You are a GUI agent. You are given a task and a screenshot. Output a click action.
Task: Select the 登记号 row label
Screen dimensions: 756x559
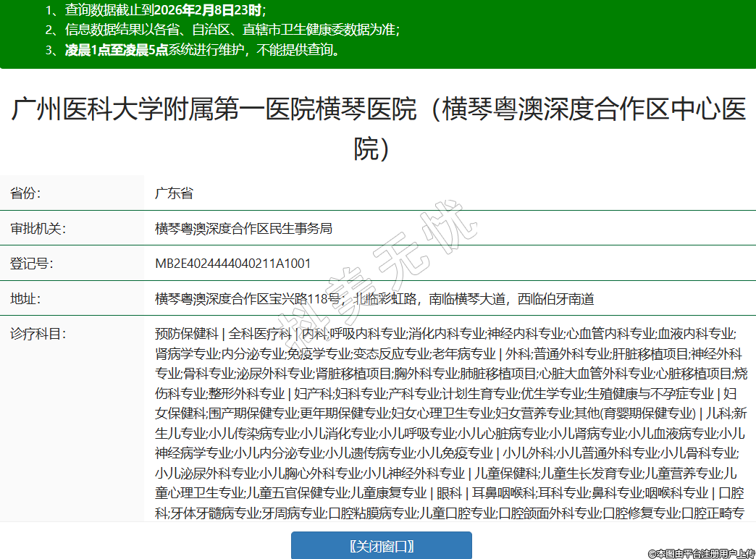point(31,264)
